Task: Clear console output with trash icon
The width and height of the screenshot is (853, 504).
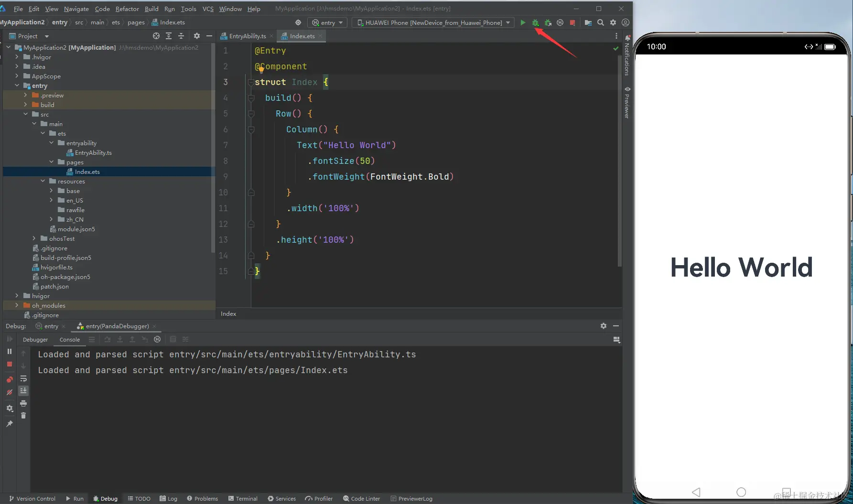Action: pyautogui.click(x=23, y=416)
